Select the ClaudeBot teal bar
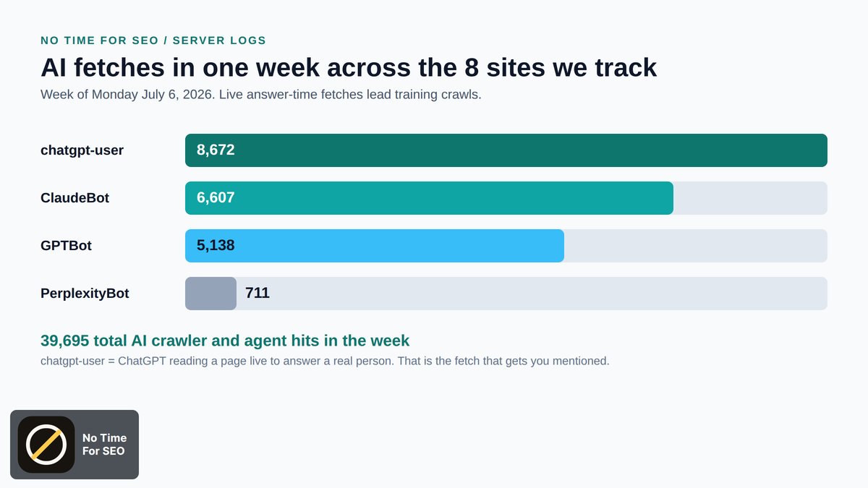 (x=429, y=198)
